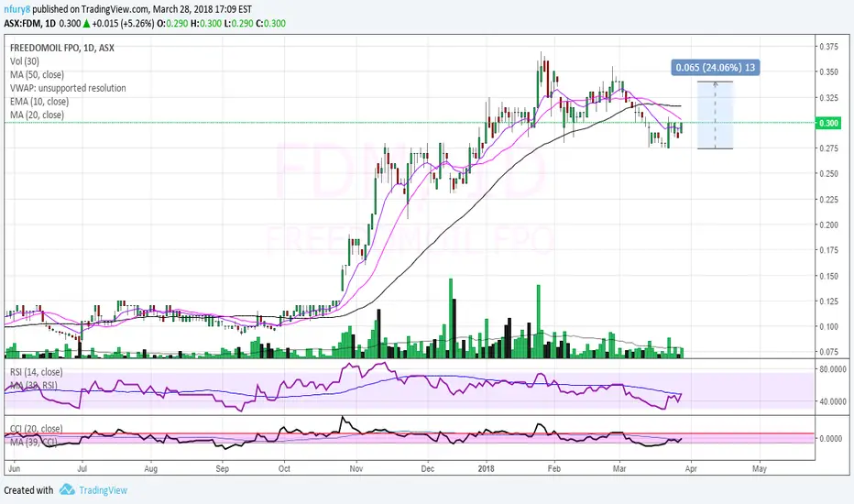Viewport: 854px width, 504px height.
Task: Click the Mar label on time axis
Action: (619, 468)
